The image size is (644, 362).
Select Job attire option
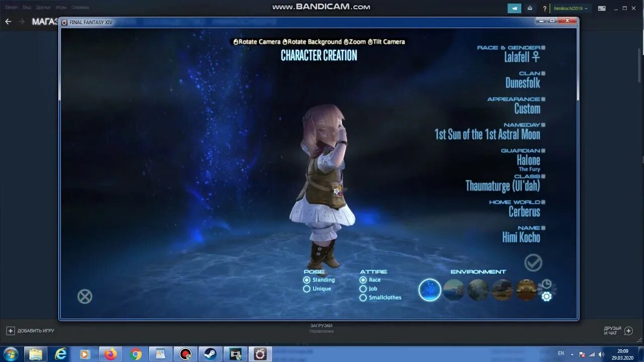pyautogui.click(x=368, y=289)
